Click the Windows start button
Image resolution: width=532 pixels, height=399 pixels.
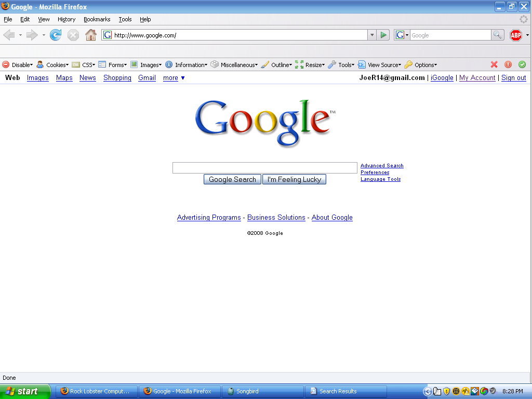click(x=25, y=391)
